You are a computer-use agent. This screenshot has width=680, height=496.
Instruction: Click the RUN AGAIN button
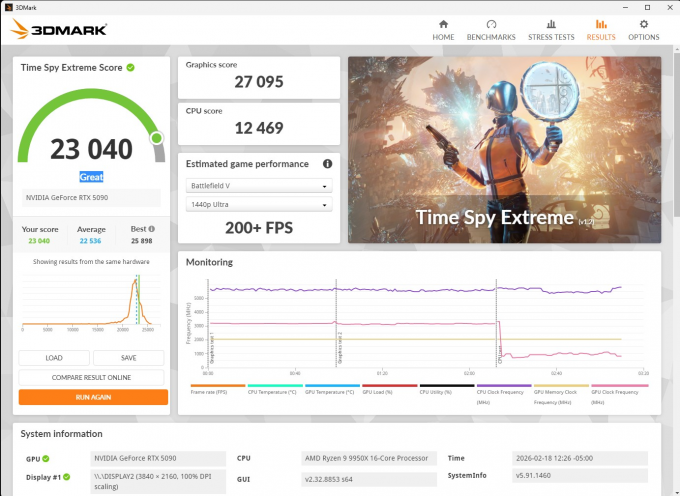pyautogui.click(x=93, y=397)
